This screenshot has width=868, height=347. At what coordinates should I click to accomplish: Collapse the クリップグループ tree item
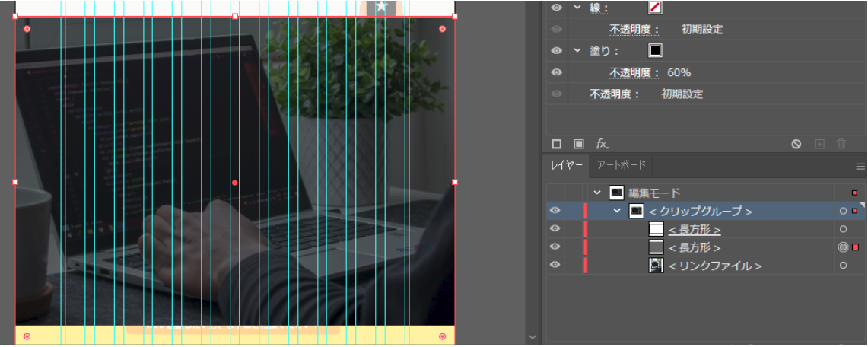[617, 211]
